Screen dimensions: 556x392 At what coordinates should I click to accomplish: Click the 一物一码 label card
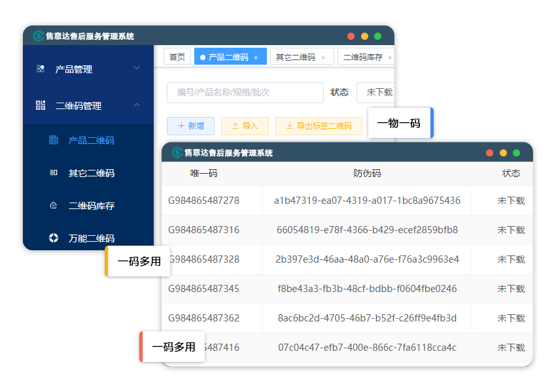[x=401, y=123]
